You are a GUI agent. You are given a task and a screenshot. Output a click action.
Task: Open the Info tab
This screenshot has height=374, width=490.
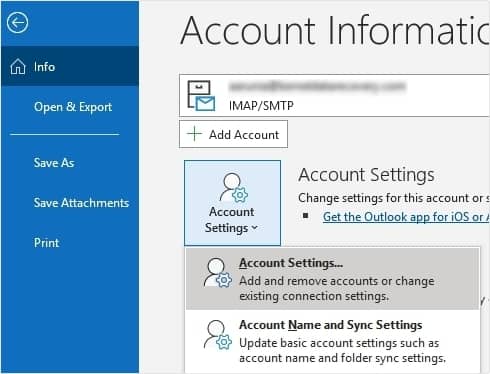coord(70,66)
